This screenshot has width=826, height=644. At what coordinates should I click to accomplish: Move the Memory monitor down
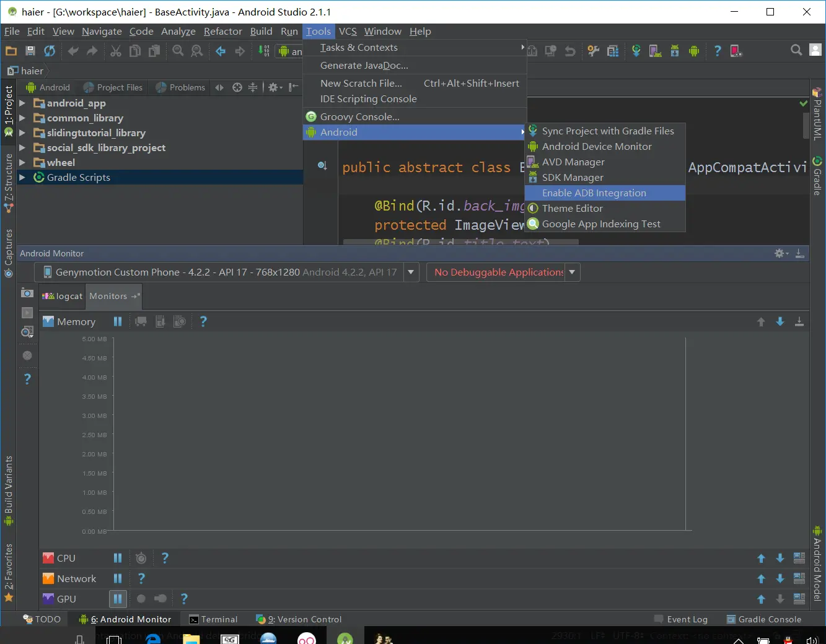pyautogui.click(x=780, y=321)
